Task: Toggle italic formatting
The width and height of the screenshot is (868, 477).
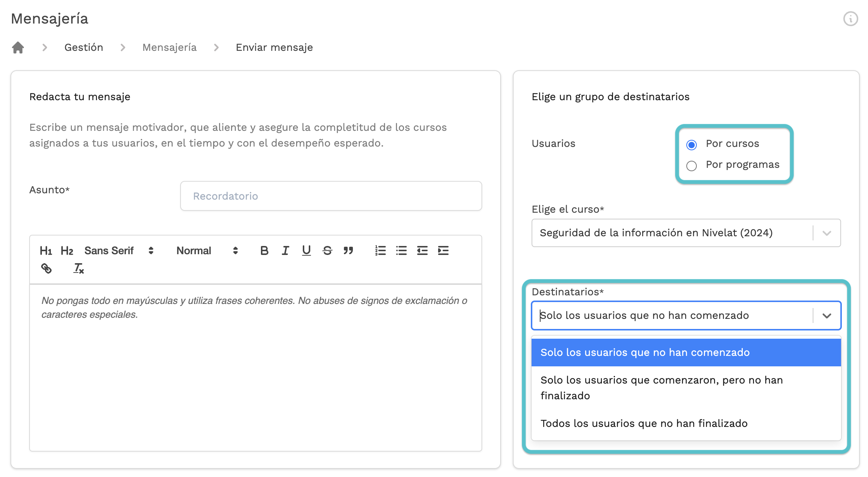Action: 285,250
